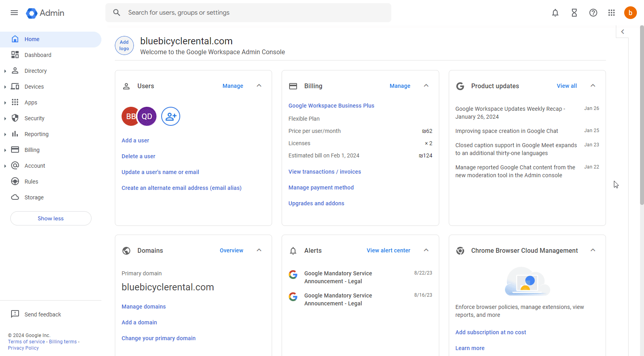Click the Show less button
The width and height of the screenshot is (644, 356).
click(51, 218)
